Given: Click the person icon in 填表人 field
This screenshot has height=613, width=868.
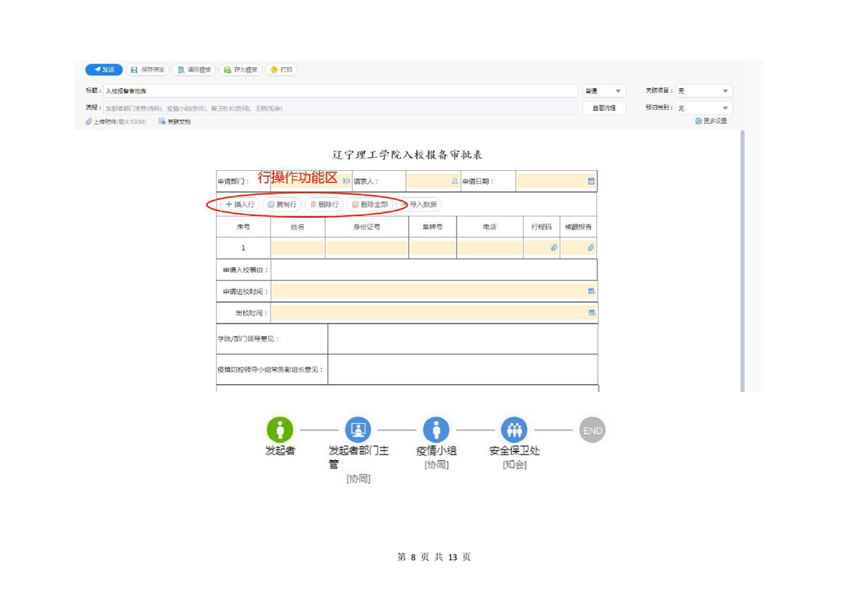Looking at the screenshot, I should click(454, 181).
